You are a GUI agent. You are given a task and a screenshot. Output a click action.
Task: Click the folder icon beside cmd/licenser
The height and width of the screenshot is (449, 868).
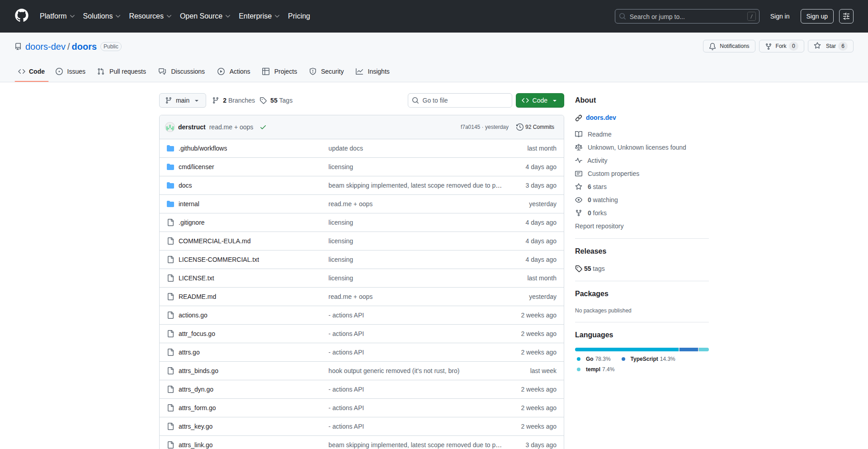pos(170,167)
